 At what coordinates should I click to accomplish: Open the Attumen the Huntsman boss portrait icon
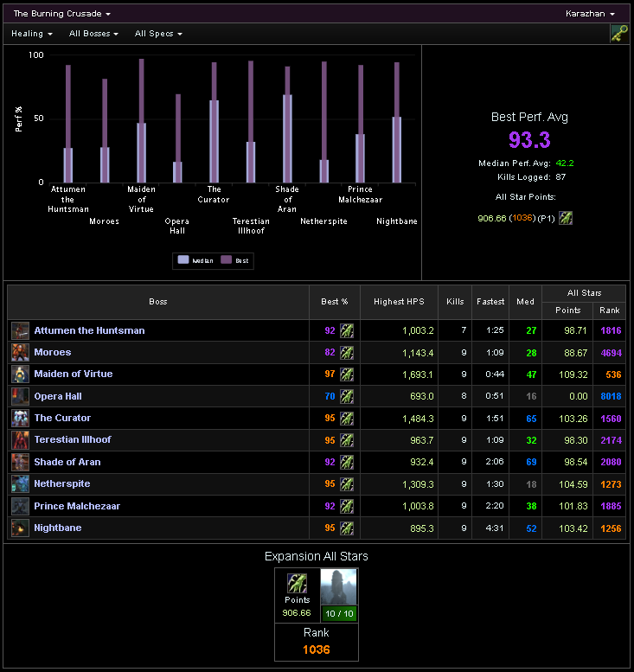coord(20,330)
